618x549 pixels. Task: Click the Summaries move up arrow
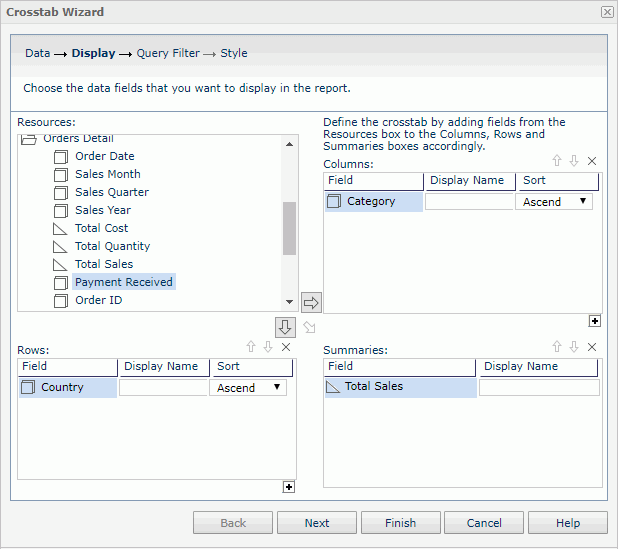pos(557,347)
